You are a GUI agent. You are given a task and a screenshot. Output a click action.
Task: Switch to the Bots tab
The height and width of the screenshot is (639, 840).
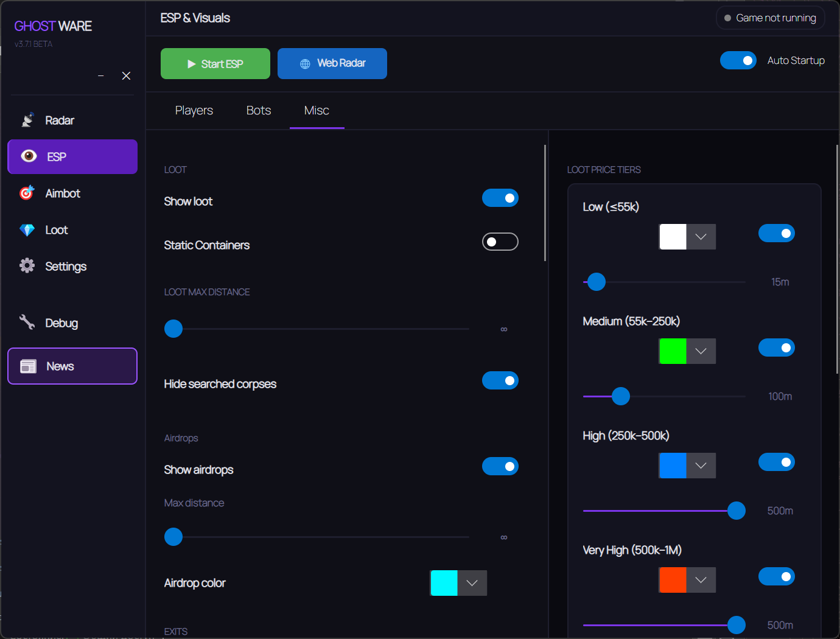259,110
